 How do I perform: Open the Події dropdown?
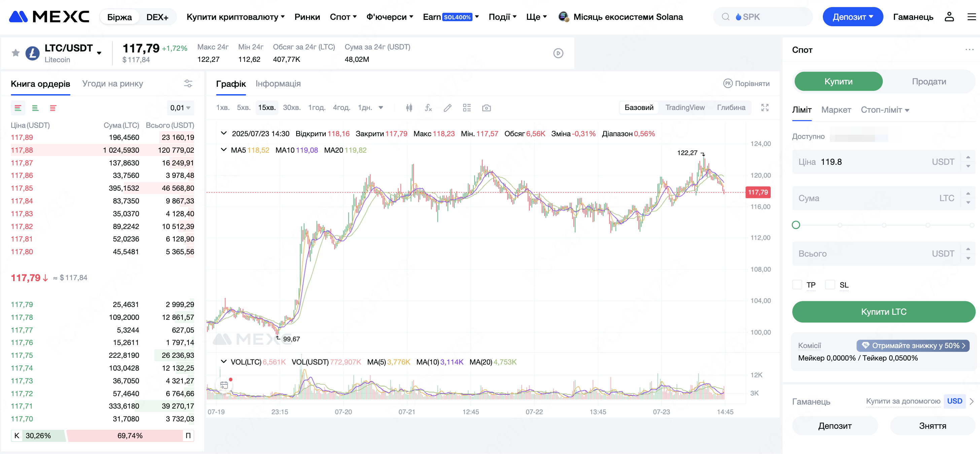[502, 17]
